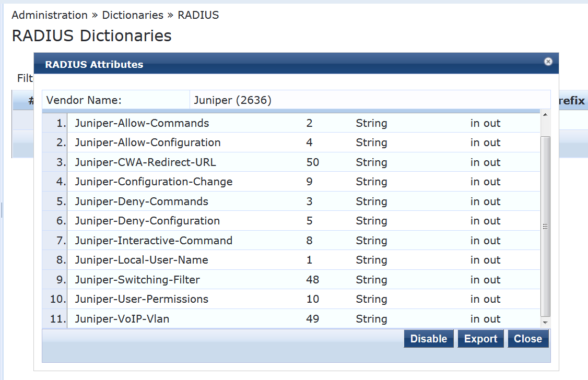This screenshot has height=380, width=588.
Task: Open the Administration breadcrumb link
Action: pyautogui.click(x=50, y=15)
